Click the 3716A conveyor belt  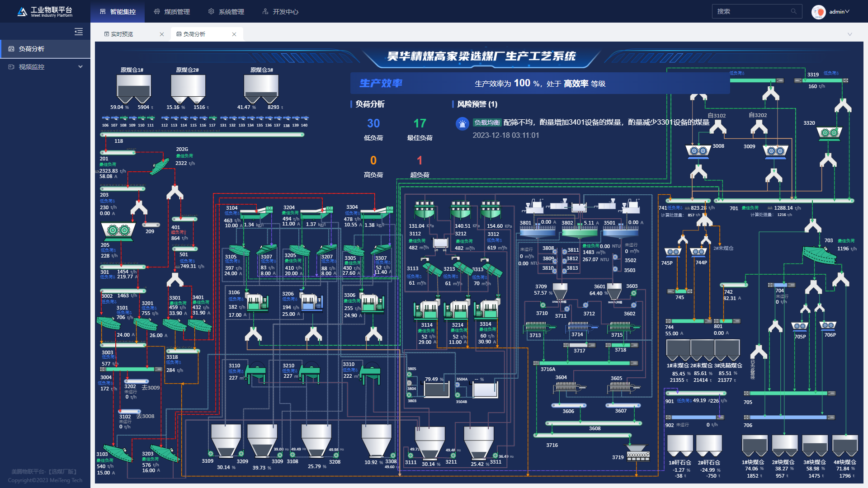click(586, 363)
